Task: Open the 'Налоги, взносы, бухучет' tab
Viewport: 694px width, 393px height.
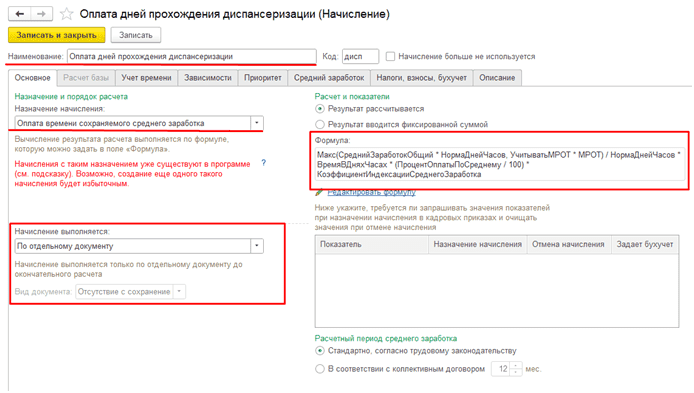Action: tap(422, 78)
